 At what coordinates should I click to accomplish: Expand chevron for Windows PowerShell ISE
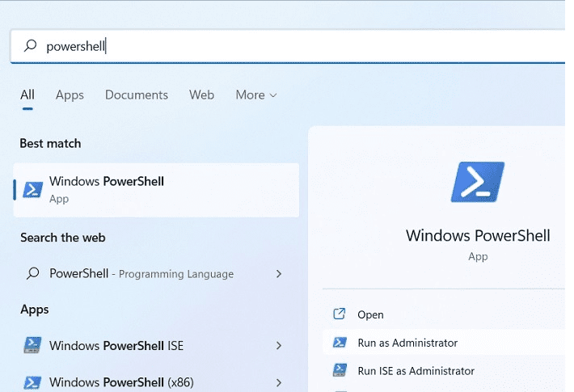[279, 345]
